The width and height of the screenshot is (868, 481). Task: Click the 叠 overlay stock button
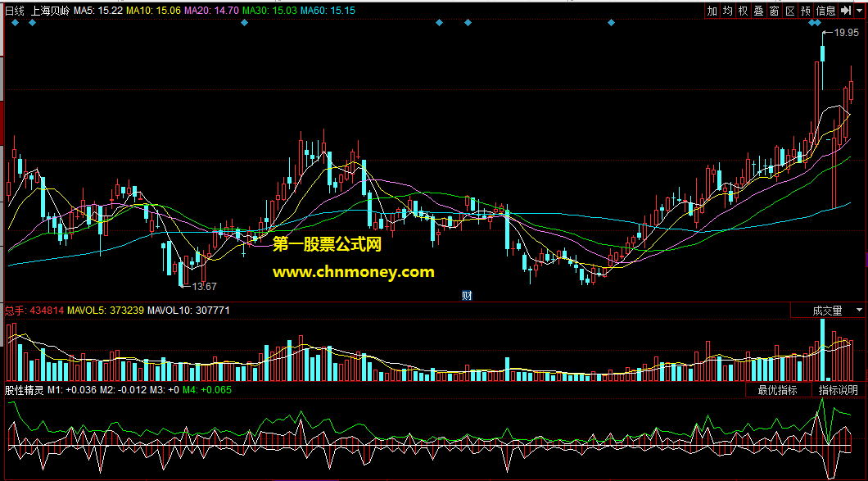[758, 10]
